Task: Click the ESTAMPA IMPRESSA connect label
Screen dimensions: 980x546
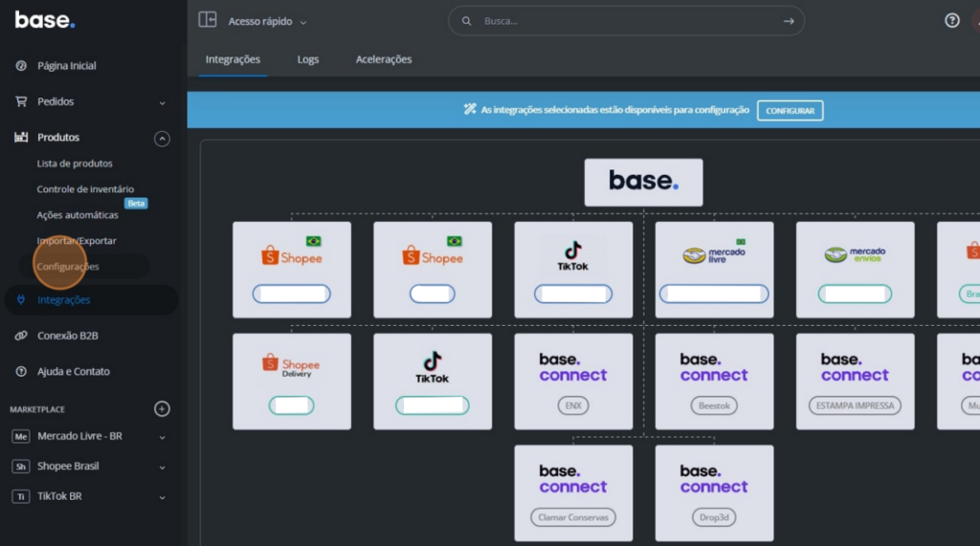Action: tap(855, 405)
